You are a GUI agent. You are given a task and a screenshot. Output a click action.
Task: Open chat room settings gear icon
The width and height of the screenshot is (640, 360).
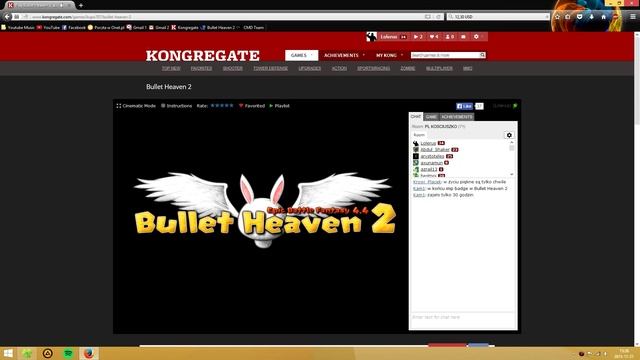click(x=509, y=135)
